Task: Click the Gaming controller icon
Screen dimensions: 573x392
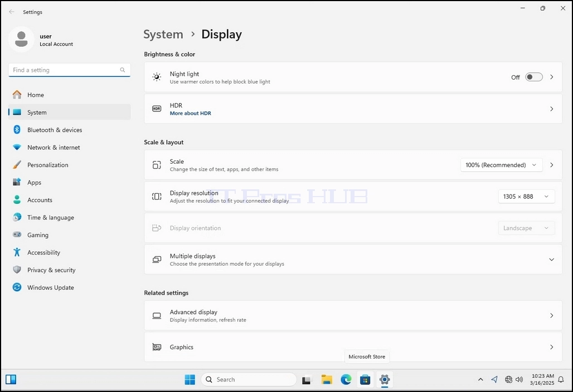Action: click(17, 234)
